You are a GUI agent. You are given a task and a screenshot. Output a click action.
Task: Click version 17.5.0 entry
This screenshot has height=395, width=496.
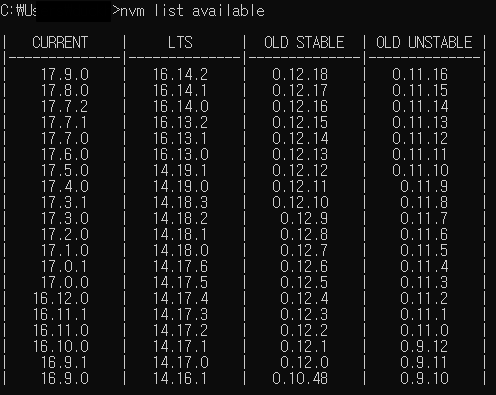coord(65,170)
